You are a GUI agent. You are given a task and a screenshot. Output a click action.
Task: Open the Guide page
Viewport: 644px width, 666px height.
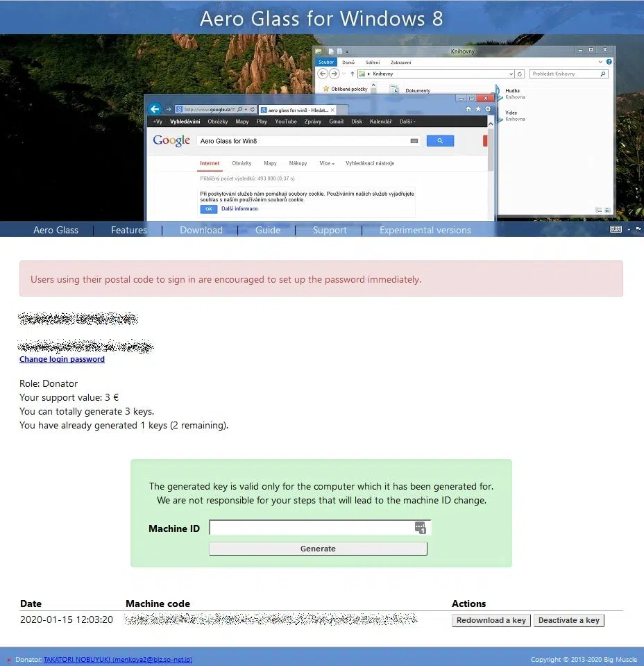coord(267,230)
